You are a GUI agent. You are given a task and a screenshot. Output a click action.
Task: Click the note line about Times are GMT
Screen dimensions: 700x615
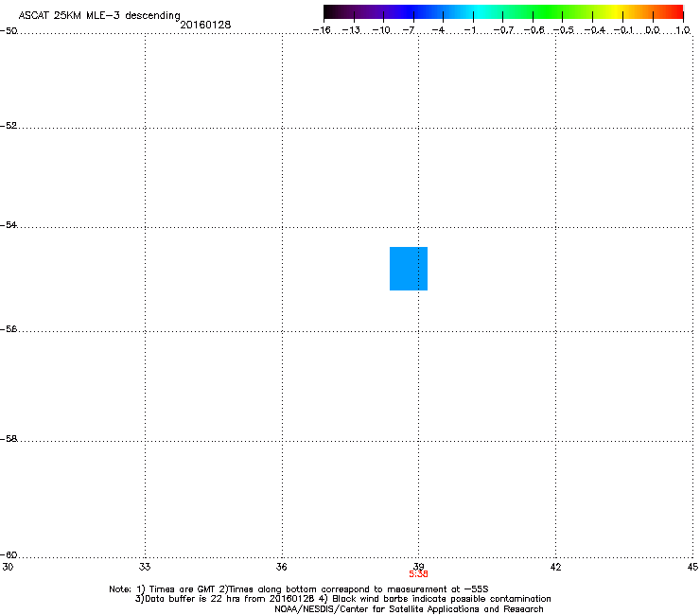(299, 589)
